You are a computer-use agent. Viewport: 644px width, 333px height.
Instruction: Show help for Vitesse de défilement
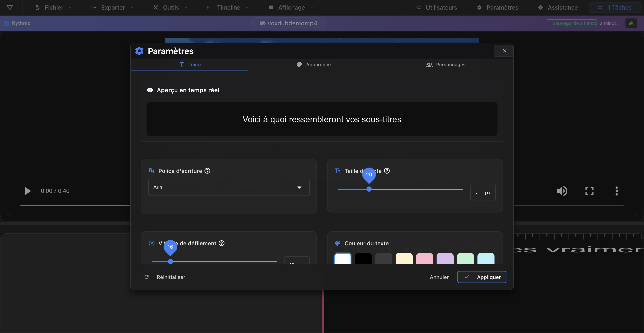[221, 243]
